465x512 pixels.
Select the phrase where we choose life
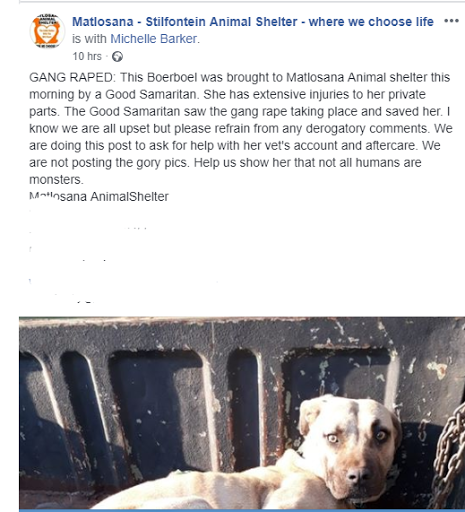[x=371, y=22]
